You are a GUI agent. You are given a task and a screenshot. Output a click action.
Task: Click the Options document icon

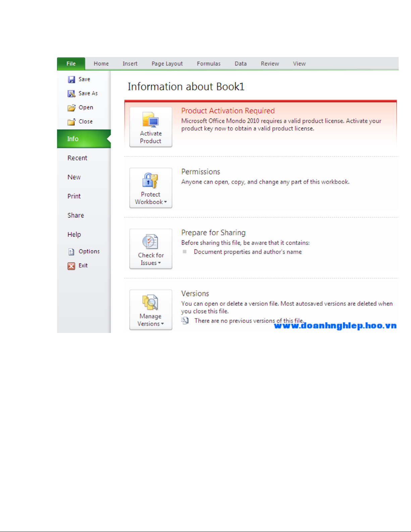click(x=71, y=252)
